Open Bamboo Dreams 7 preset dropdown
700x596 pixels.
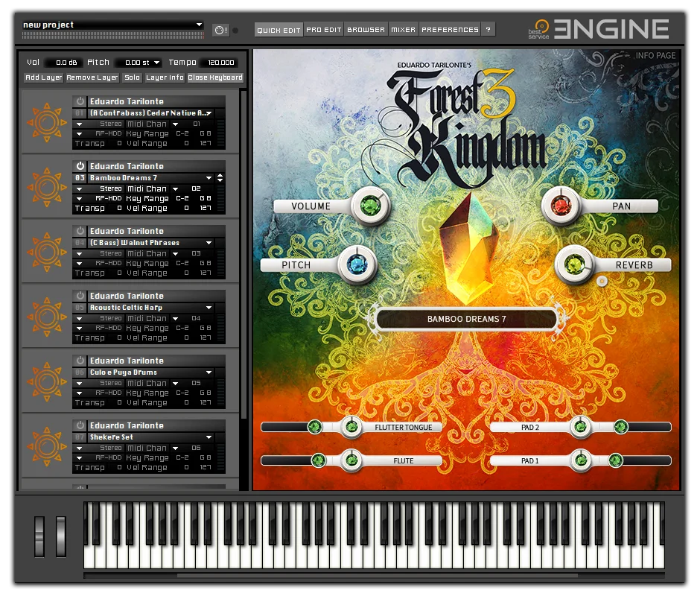pyautogui.click(x=209, y=178)
